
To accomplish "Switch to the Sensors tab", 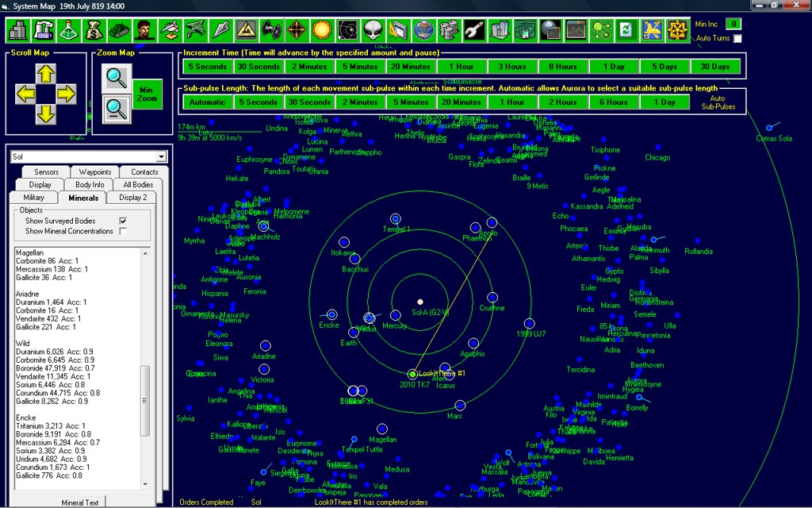I will 46,171.
